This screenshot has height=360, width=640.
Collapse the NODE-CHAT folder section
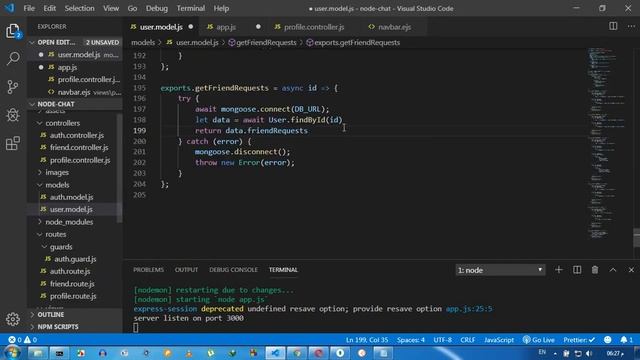[x=75, y=104]
